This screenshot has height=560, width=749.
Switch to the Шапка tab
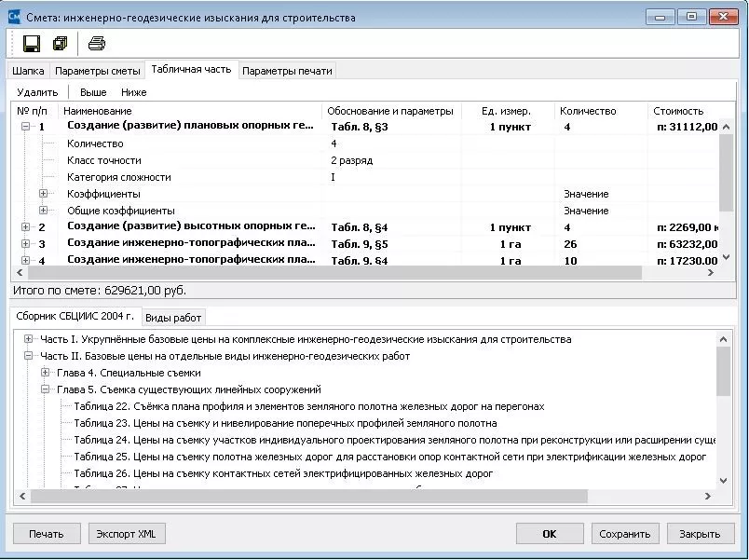coord(28,71)
